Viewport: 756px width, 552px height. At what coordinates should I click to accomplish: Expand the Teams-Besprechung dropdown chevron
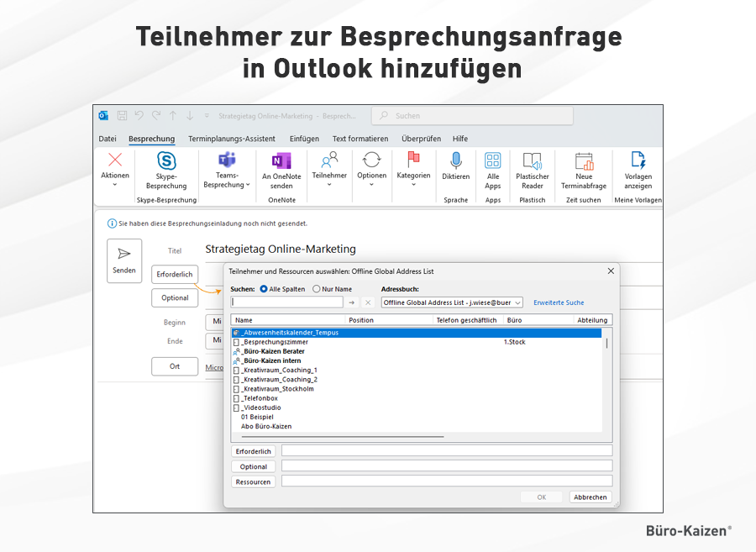[x=248, y=185]
